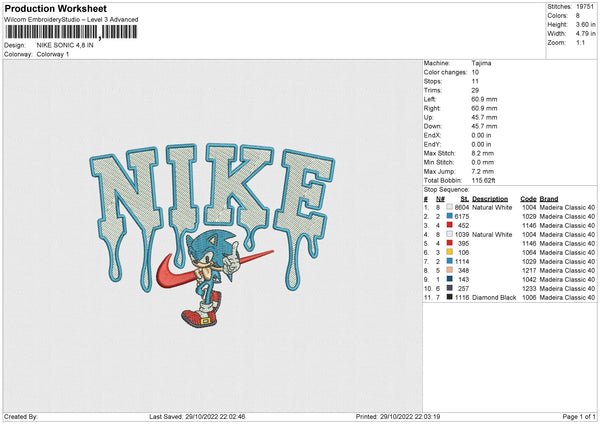This screenshot has height=424, width=600.
Task: Click the 'N#' column header
Action: 440,199
